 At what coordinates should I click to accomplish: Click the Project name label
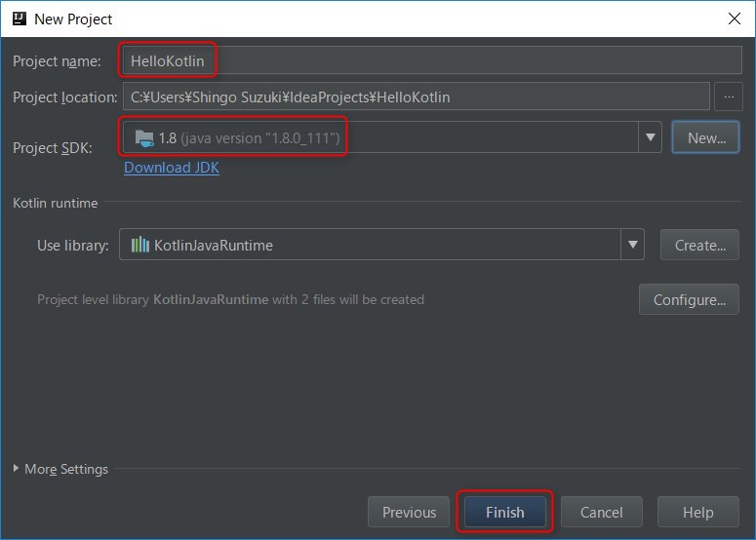[x=57, y=61]
